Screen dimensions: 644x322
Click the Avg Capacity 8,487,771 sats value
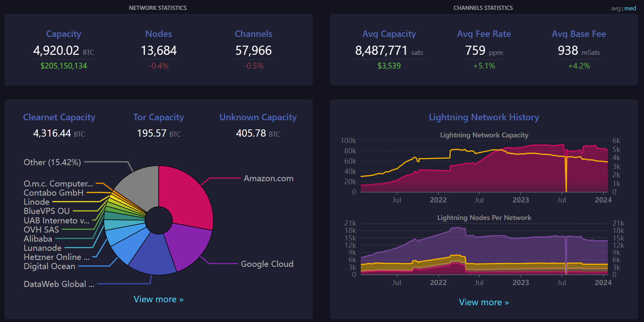[x=389, y=51]
